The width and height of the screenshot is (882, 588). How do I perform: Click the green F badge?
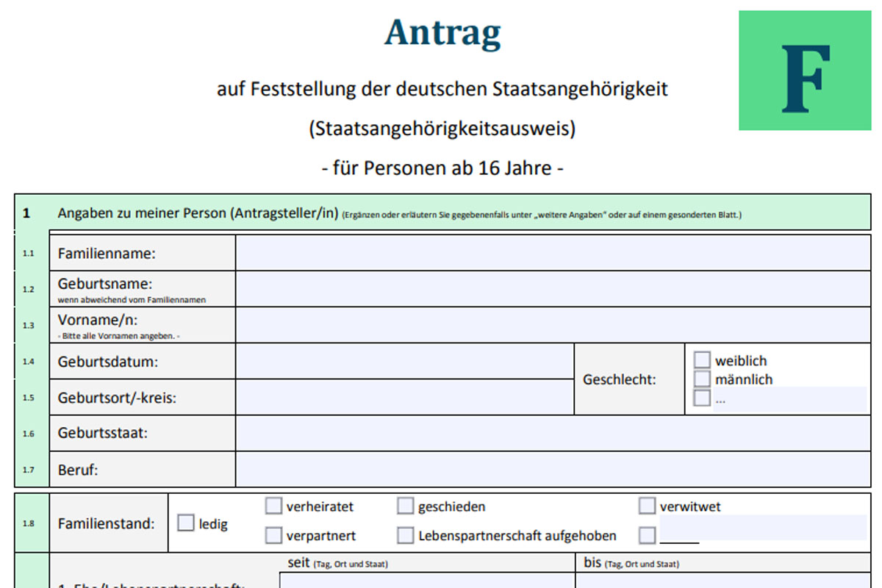coord(804,71)
